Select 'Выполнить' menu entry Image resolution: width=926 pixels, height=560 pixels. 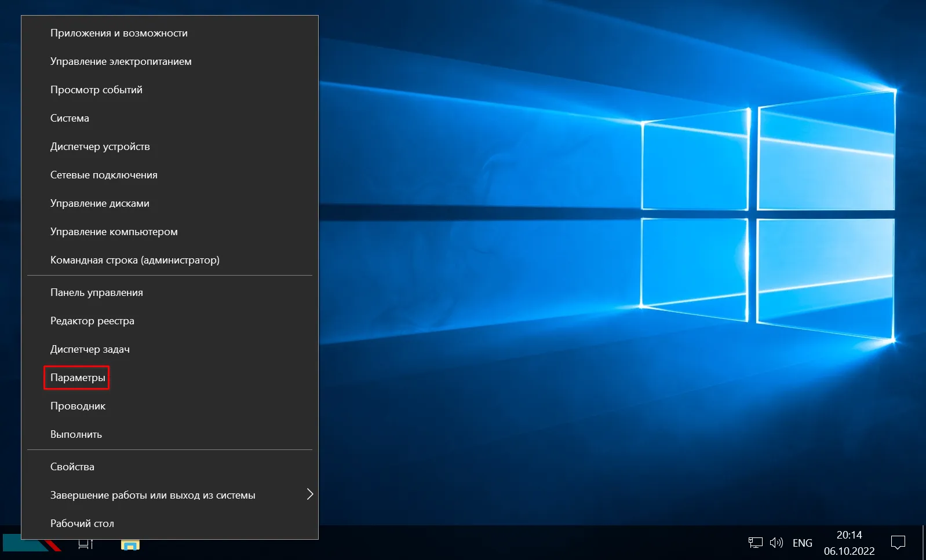(170, 434)
